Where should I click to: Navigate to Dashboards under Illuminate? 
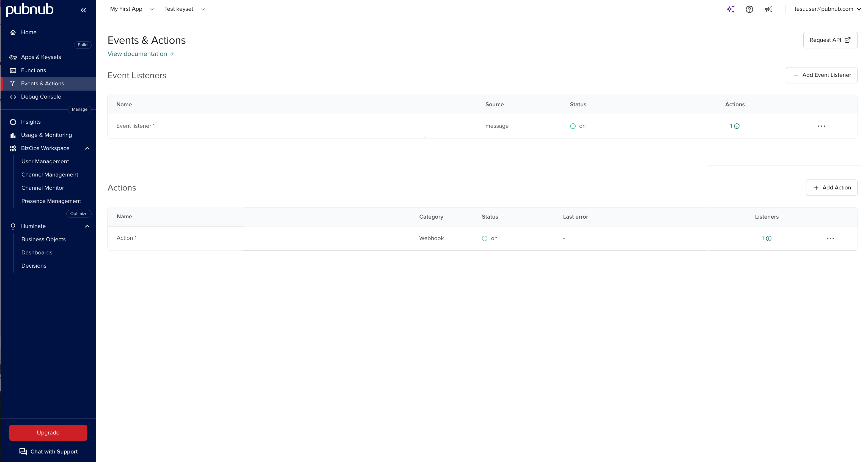36,252
